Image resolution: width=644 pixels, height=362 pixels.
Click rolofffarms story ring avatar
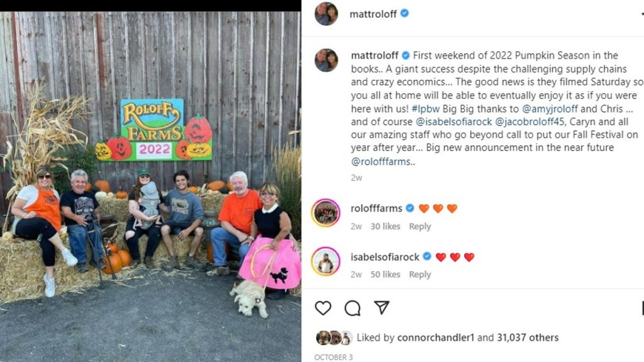(x=326, y=213)
